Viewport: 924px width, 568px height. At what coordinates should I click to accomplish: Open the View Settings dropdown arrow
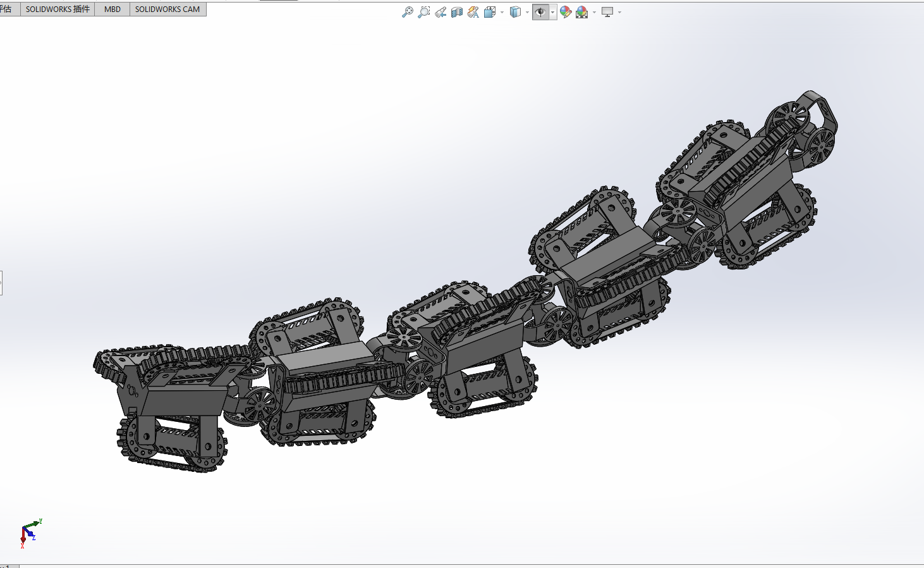coord(619,12)
